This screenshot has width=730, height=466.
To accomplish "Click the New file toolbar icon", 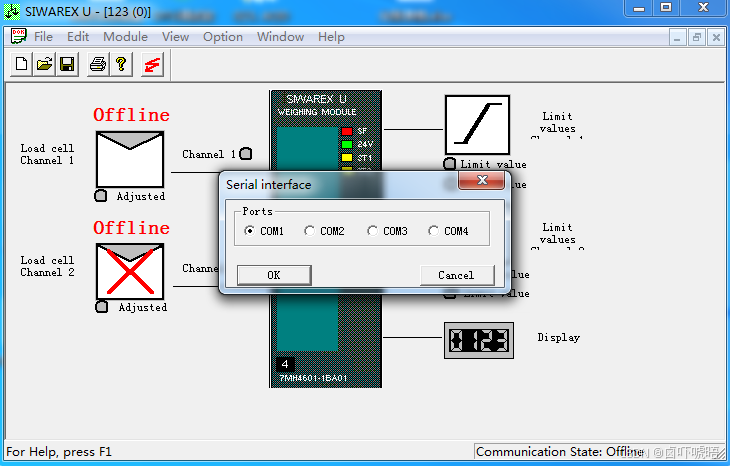I will (x=21, y=64).
